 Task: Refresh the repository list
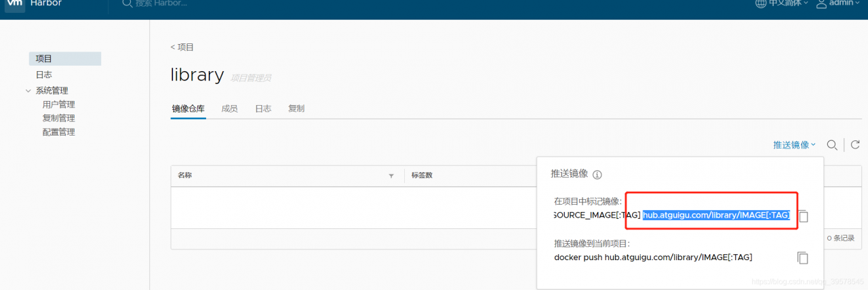point(855,144)
